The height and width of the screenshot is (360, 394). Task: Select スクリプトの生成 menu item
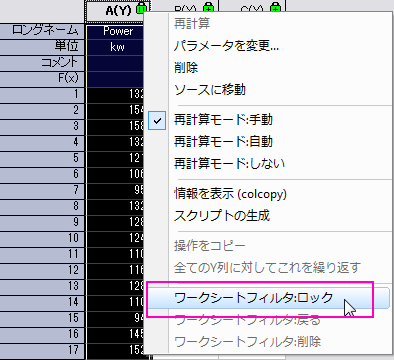(x=222, y=216)
